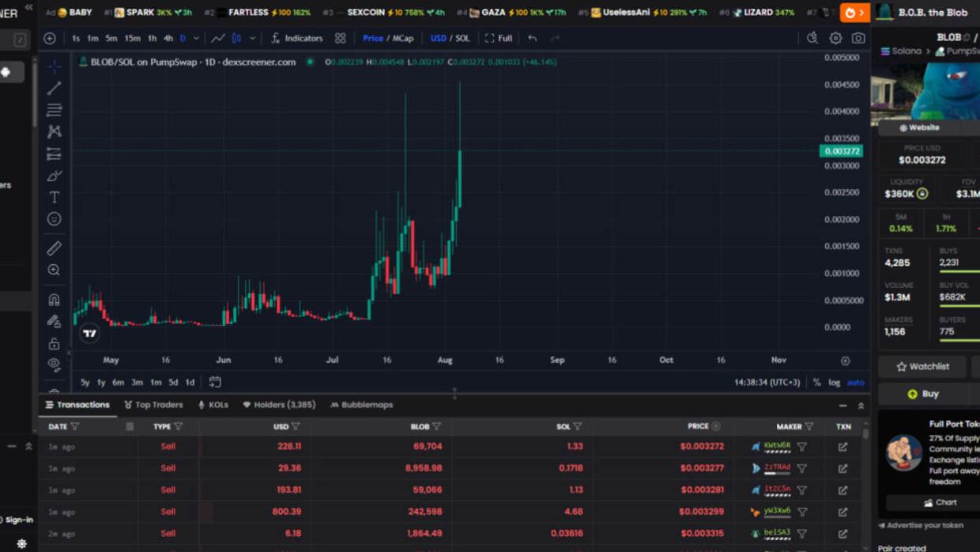Open the Top Traders tab
This screenshot has width=980, height=552.
coord(153,405)
